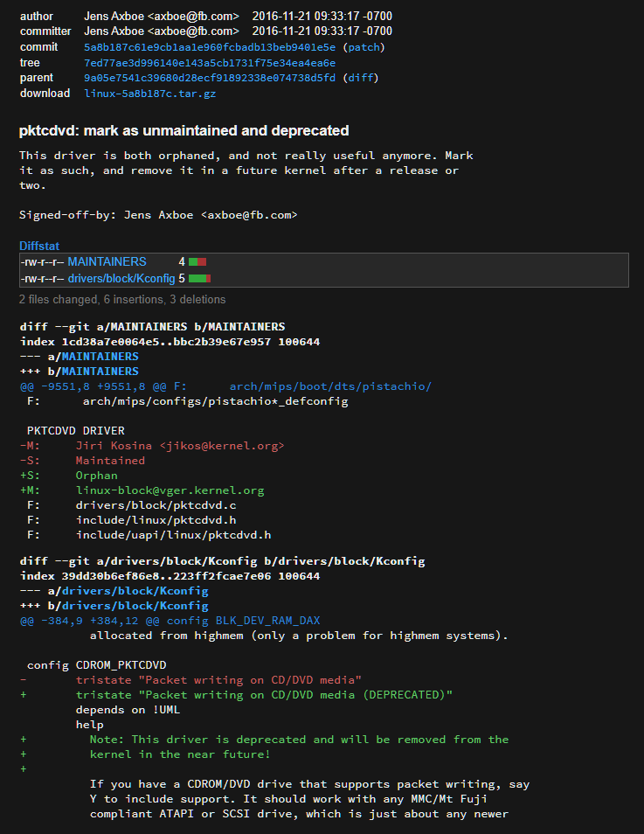Click 'config CDROM_PKTCDVD' line

(x=96, y=665)
